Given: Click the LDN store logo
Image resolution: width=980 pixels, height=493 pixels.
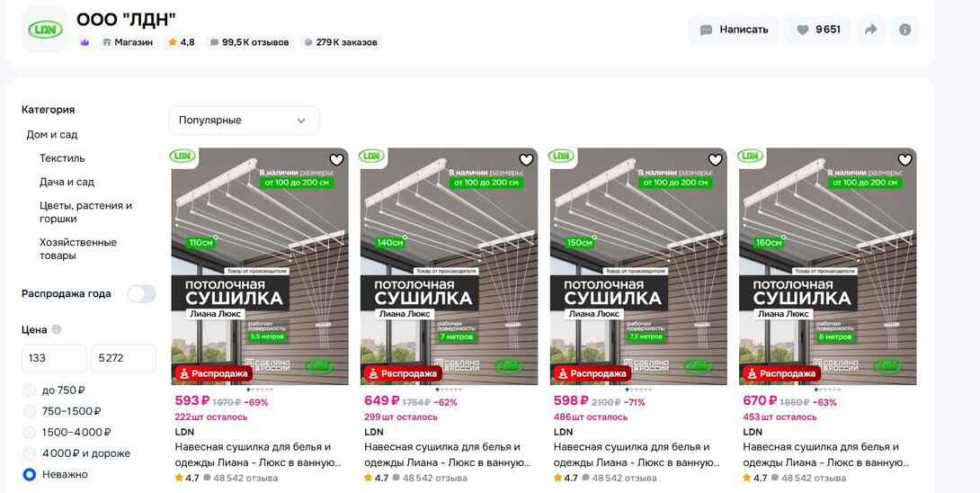Looking at the screenshot, I should pyautogui.click(x=45, y=30).
